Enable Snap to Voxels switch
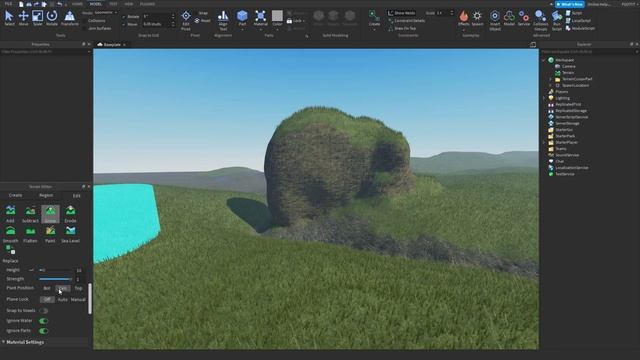 (x=44, y=311)
